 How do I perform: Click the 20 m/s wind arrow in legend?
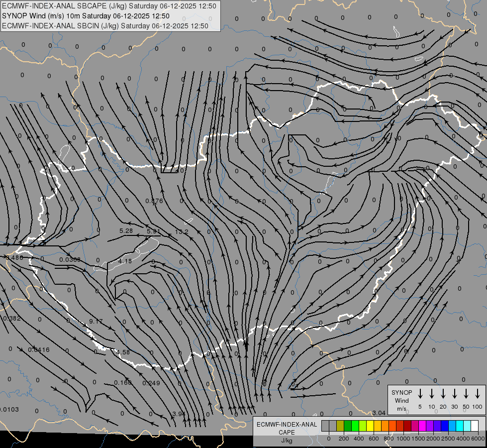443,394
